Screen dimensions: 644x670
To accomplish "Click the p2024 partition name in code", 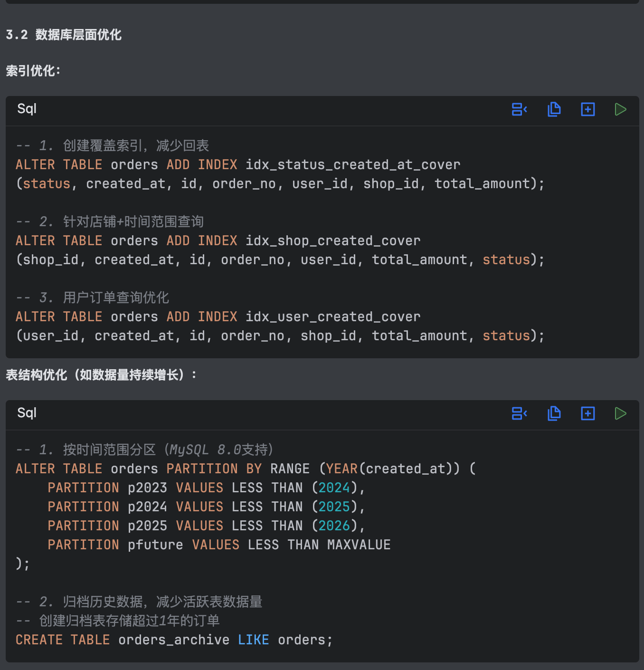I will tap(147, 507).
